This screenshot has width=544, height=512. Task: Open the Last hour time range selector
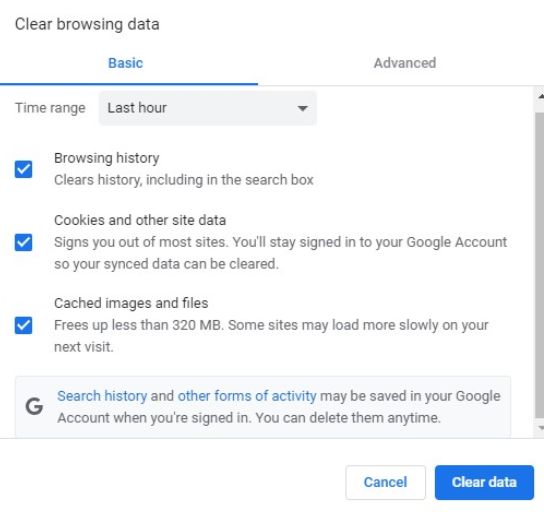pos(207,108)
